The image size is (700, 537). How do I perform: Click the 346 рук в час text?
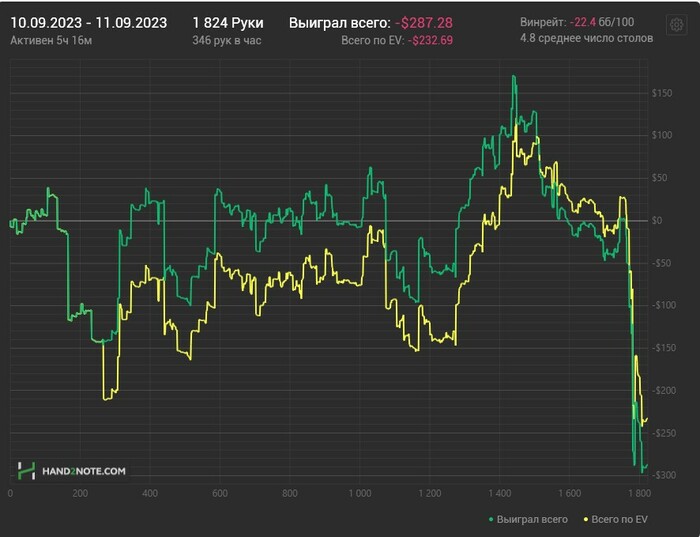point(227,41)
